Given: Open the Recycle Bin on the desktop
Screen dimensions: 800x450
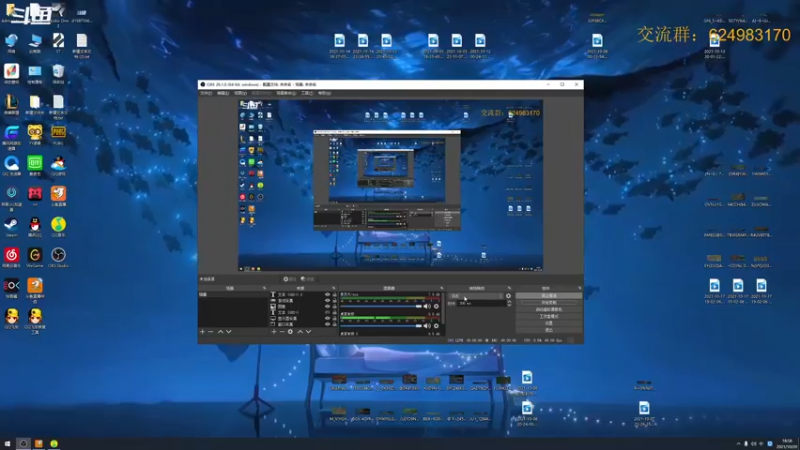Looking at the screenshot, I should (58, 74).
